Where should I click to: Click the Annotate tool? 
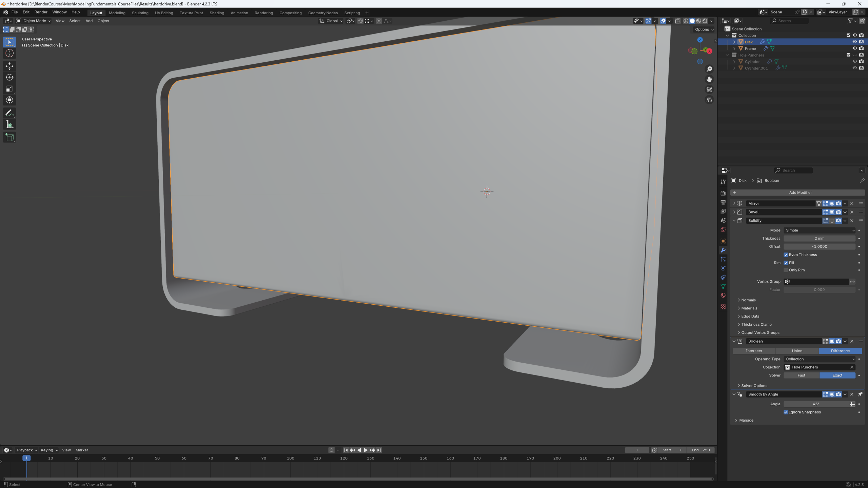pyautogui.click(x=9, y=113)
